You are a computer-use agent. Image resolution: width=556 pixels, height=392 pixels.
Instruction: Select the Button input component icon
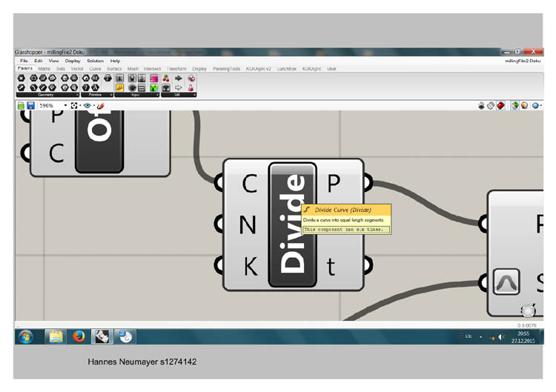[x=132, y=87]
